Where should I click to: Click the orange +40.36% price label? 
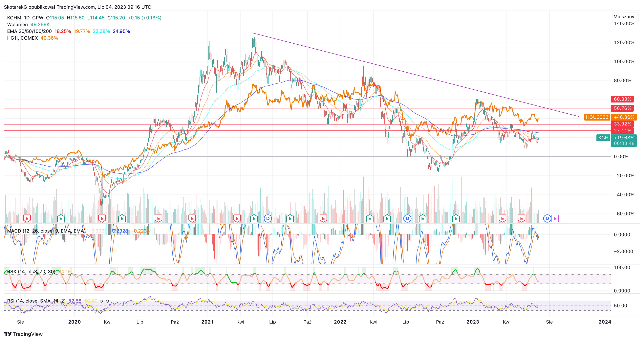coord(624,117)
